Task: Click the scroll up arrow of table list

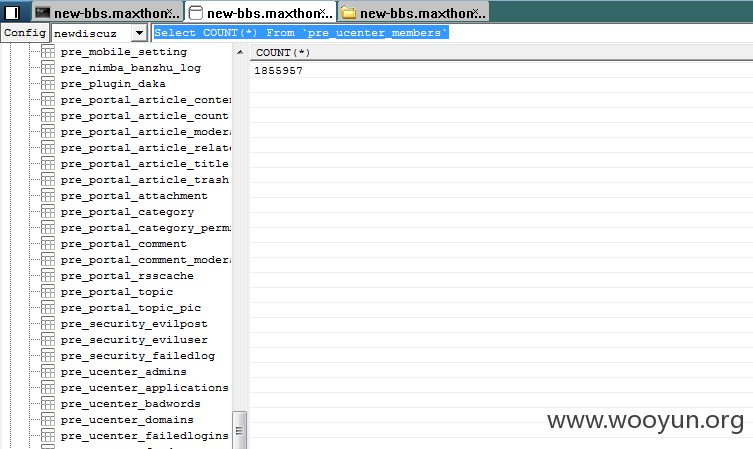Action: (240, 52)
